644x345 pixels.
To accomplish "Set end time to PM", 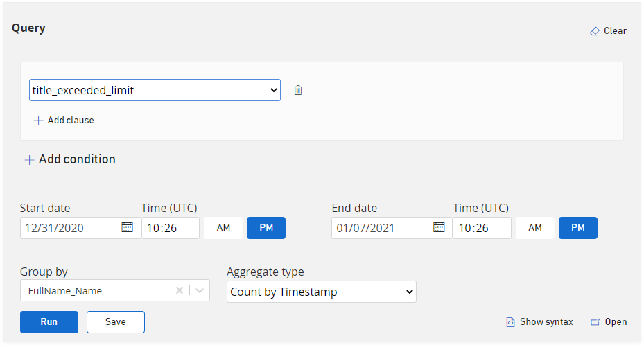I will (578, 228).
